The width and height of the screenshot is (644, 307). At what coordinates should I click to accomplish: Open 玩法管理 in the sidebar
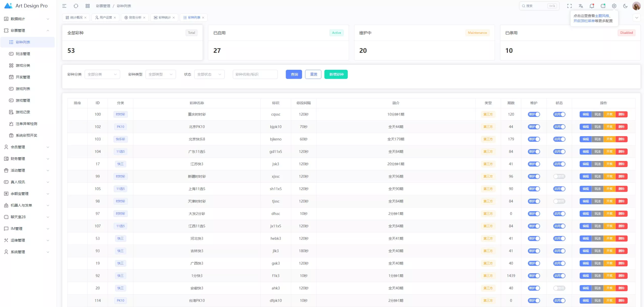click(x=23, y=54)
